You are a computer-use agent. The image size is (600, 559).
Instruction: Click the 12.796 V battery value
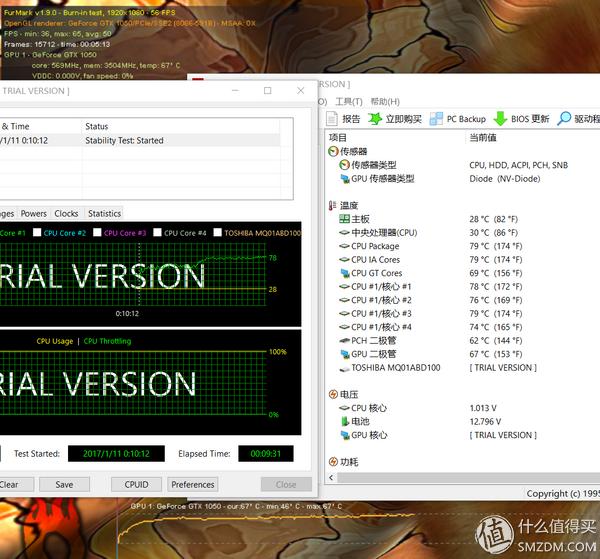coord(485,422)
